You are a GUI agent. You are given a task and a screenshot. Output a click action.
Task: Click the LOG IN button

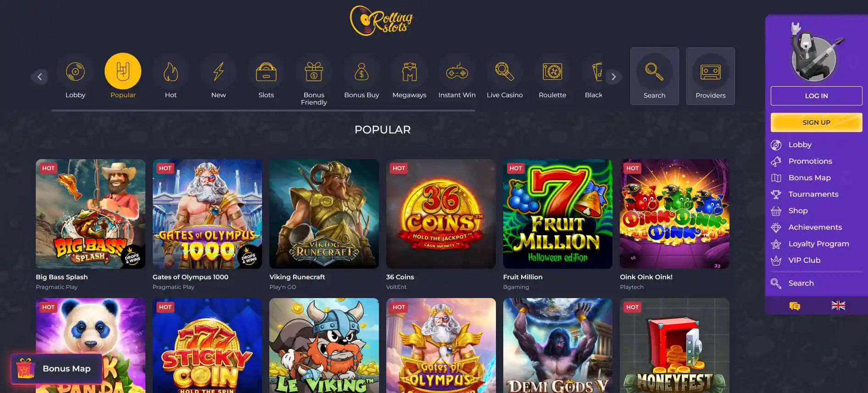816,96
